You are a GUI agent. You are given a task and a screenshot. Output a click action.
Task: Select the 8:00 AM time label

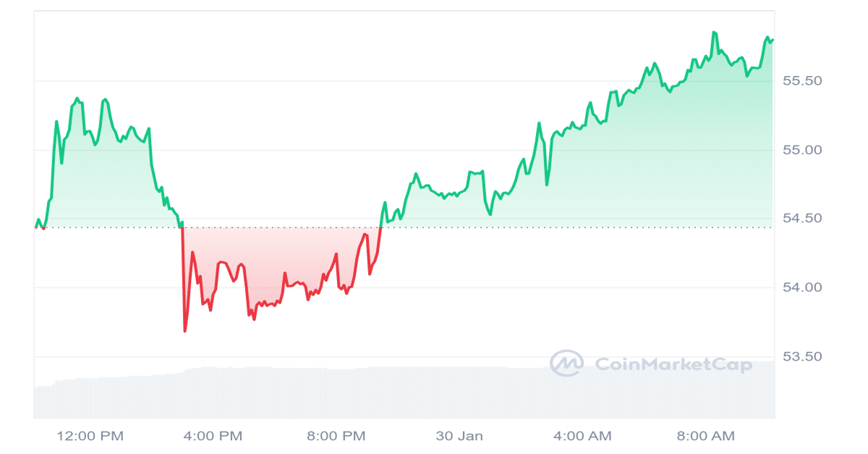(x=705, y=436)
